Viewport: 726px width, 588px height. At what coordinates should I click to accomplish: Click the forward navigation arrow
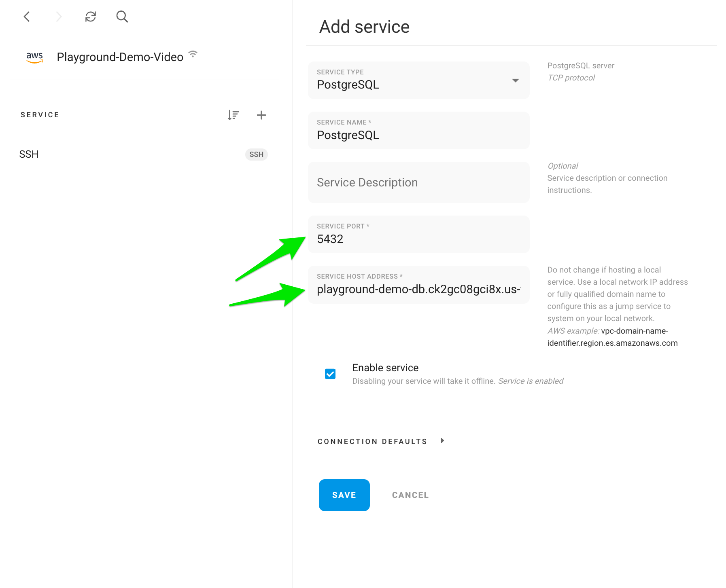tap(59, 17)
